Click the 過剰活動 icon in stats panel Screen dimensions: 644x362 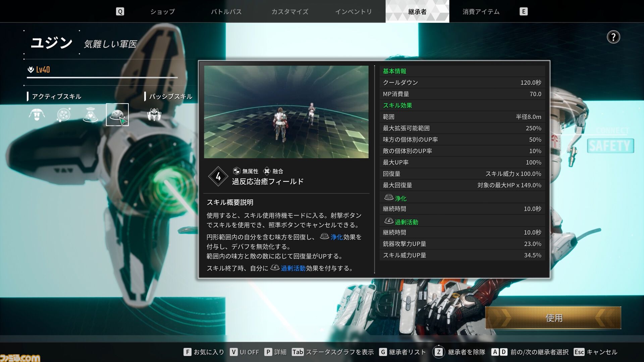(x=389, y=221)
